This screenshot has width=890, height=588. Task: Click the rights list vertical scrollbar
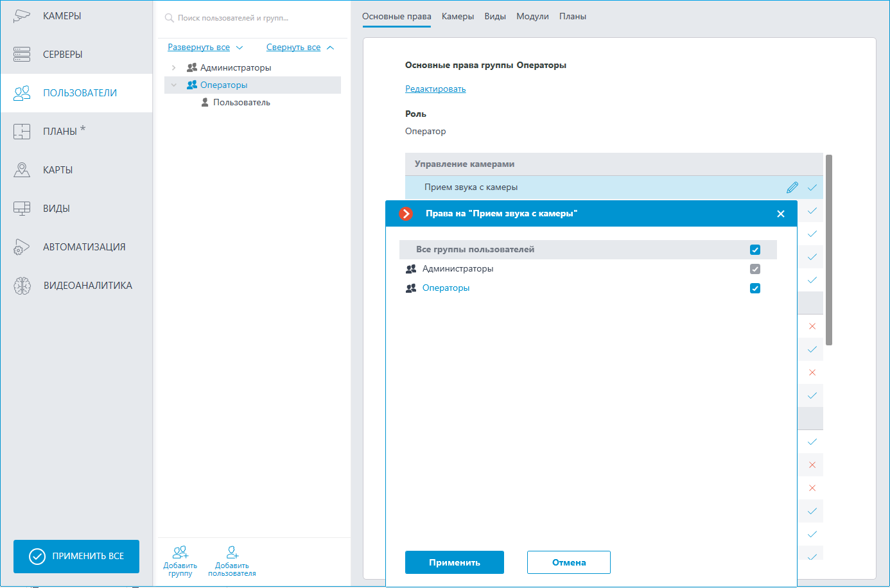click(829, 250)
